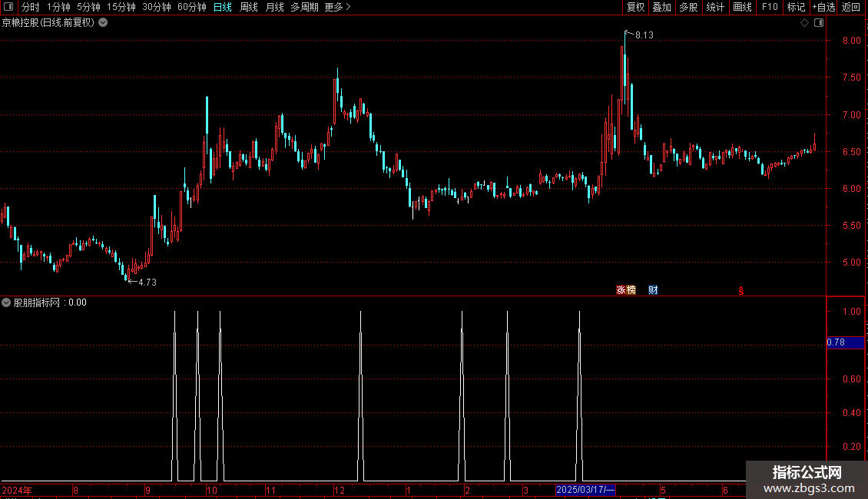Screen dimensions: 868x499
Task: Click the 5.00 price axis label
Action: [x=851, y=263]
